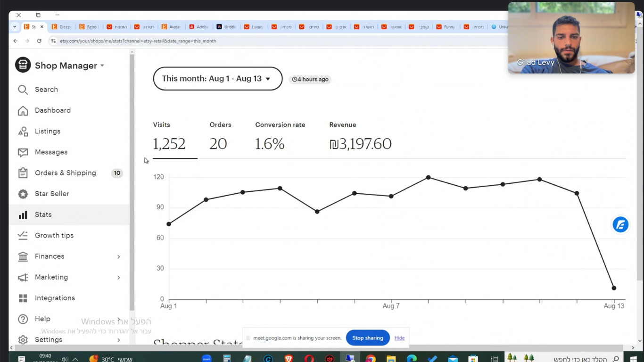Go to the Dashboard home icon
644x362 pixels.
pos(23,110)
